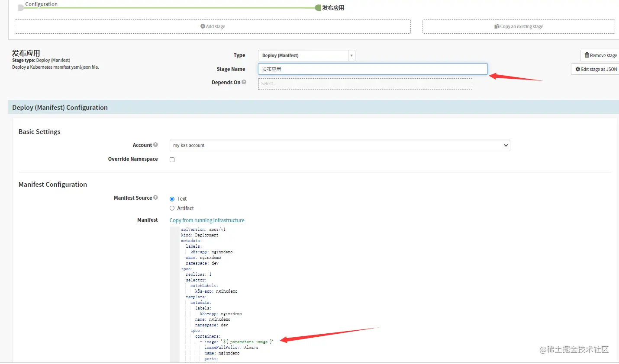Click the Add stage plus icon
The width and height of the screenshot is (619, 364).
203,26
